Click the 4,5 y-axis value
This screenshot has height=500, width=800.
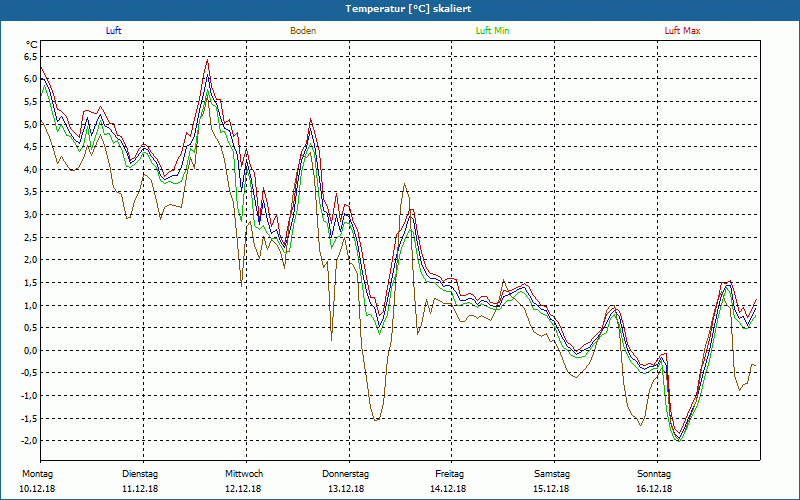[31, 146]
